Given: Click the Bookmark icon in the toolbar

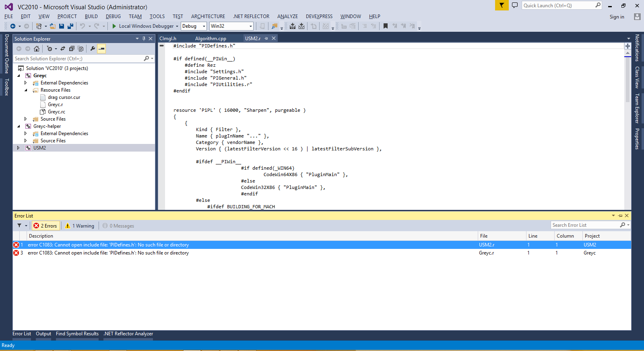Looking at the screenshot, I should [386, 26].
